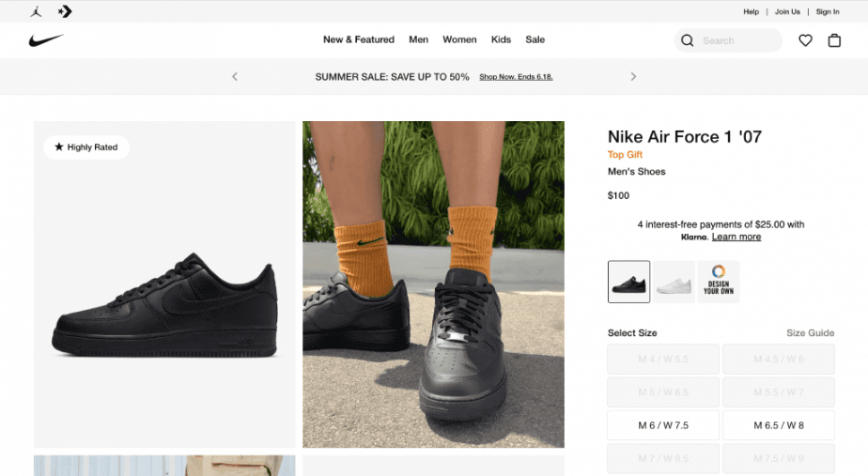This screenshot has width=868, height=476.
Task: Open the on-foot orange socks photo
Action: 433,284
